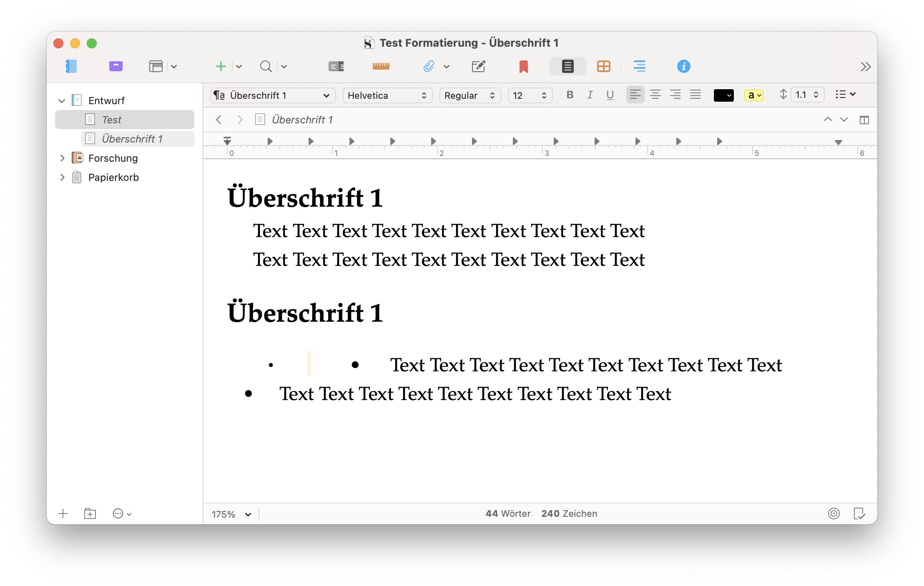This screenshot has height=586, width=924.
Task: Open the black text color swatch
Action: (x=724, y=95)
